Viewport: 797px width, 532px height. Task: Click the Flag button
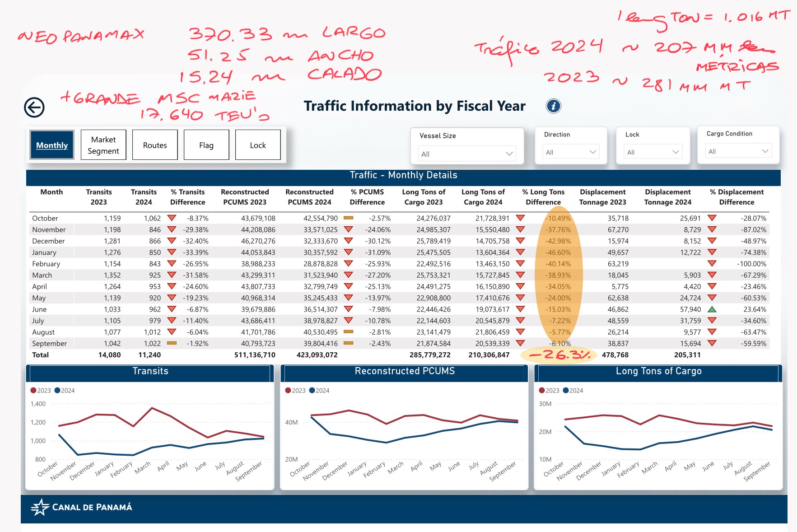click(206, 145)
